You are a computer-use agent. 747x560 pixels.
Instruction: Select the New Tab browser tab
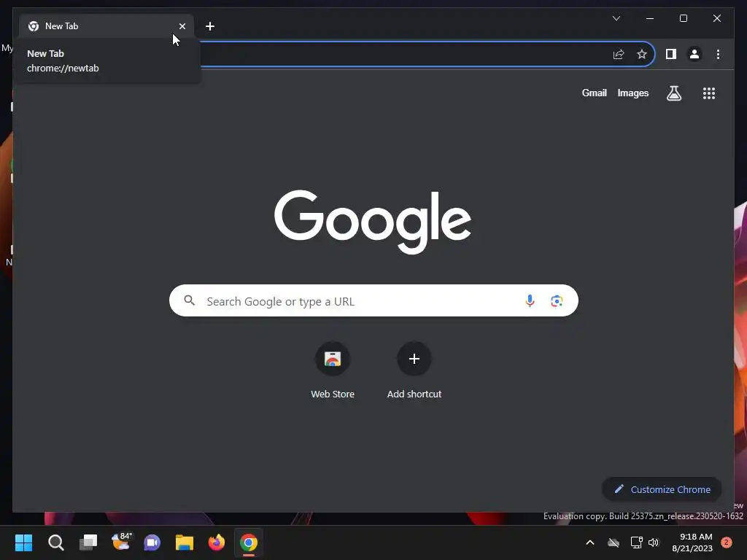click(107, 26)
